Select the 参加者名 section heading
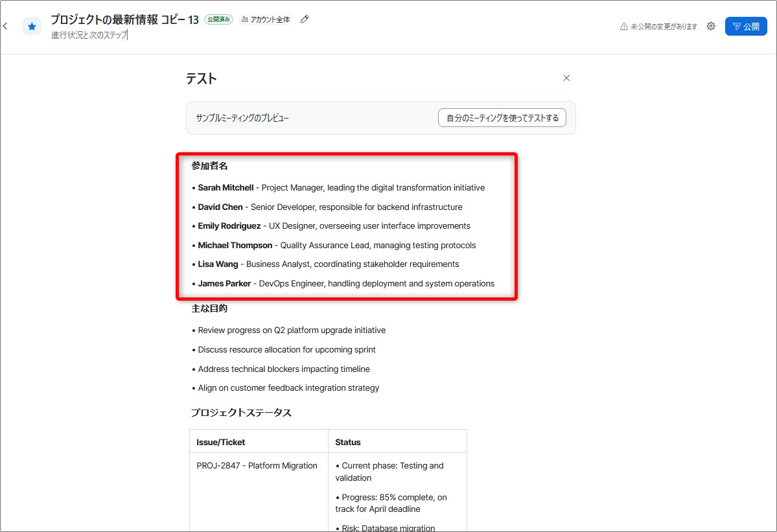Viewport: 777px width, 532px height. coord(209,166)
